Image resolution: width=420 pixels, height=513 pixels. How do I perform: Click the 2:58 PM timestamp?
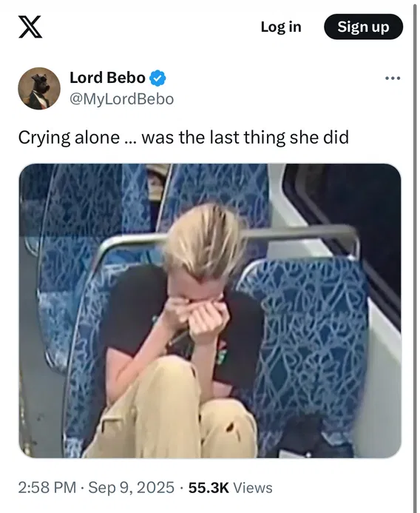(47, 488)
